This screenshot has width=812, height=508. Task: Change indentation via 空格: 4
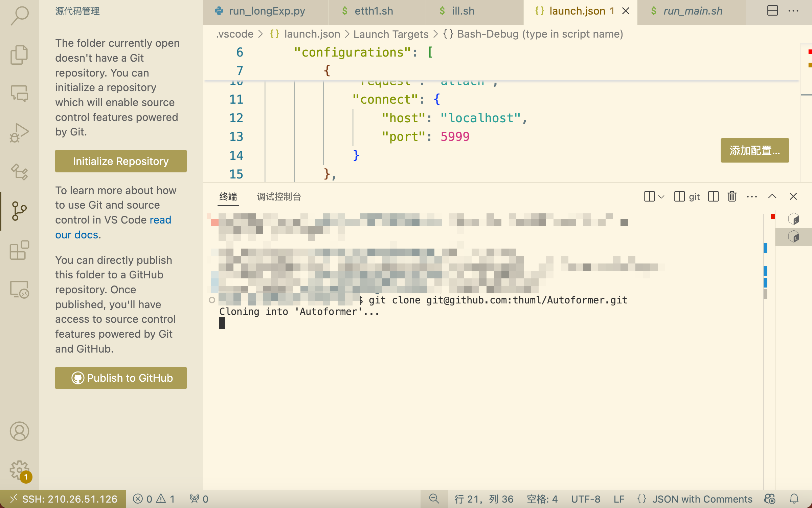(542, 499)
